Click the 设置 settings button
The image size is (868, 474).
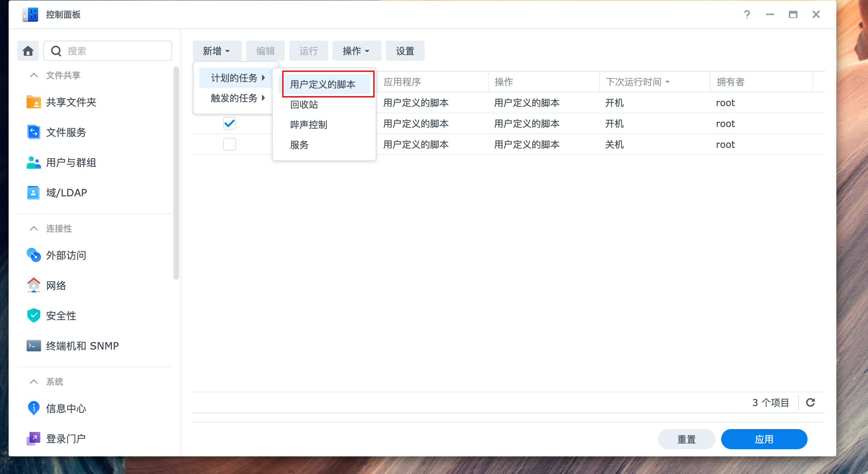(405, 51)
